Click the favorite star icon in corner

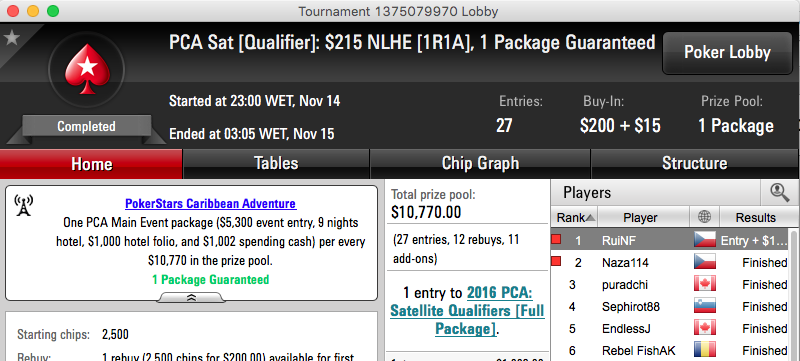11,38
